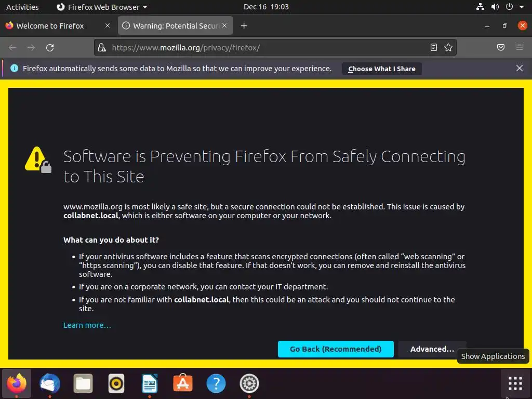Screen dimensions: 532x399
Task: Switch to Welcome to Firefox tab
Action: (x=58, y=26)
